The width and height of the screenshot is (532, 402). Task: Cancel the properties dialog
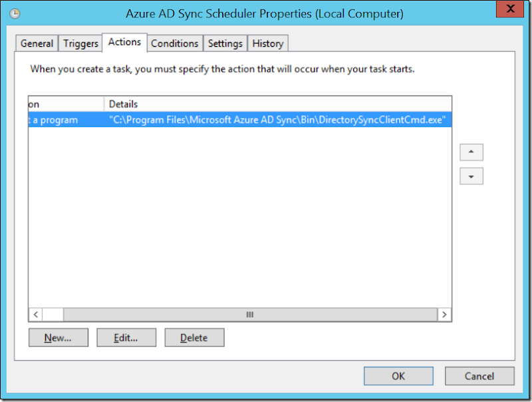479,376
